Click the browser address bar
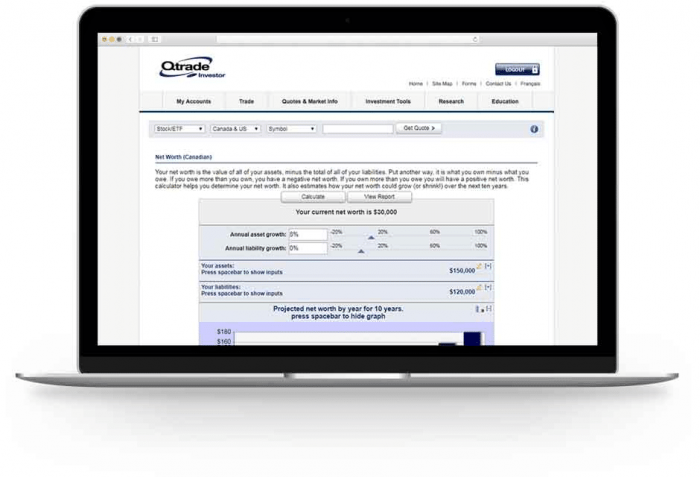This screenshot has width=700, height=477. [x=348, y=40]
